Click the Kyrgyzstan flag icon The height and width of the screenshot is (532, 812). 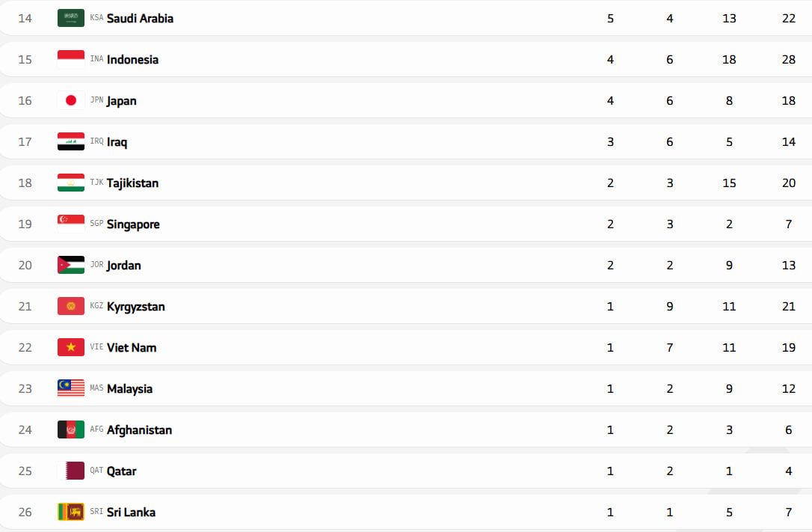[71, 306]
